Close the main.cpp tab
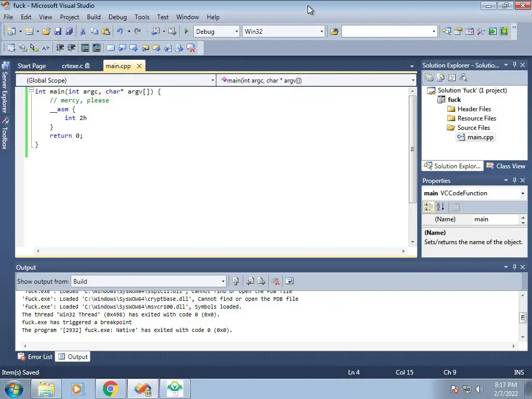The height and width of the screenshot is (399, 532). (139, 66)
